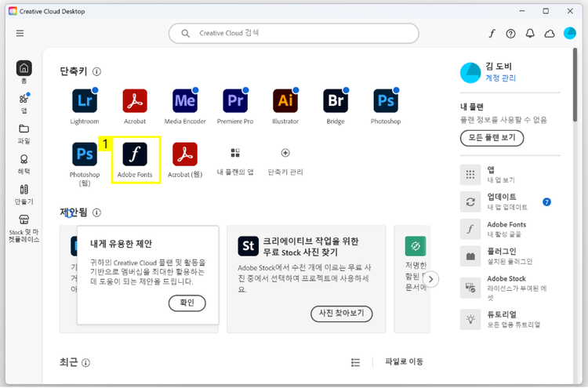Click 김 도비 profile name

coord(499,67)
